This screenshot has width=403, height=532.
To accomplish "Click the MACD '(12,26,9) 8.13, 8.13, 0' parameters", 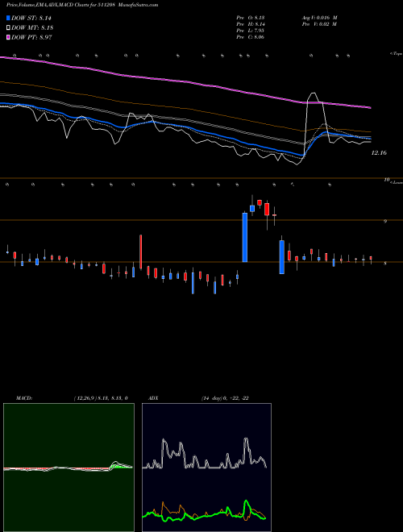I will 101,398.
